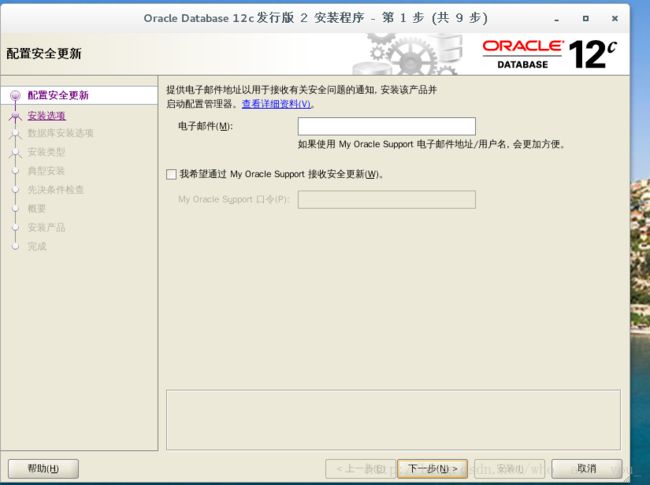Click the empty message area at bottom

393,420
